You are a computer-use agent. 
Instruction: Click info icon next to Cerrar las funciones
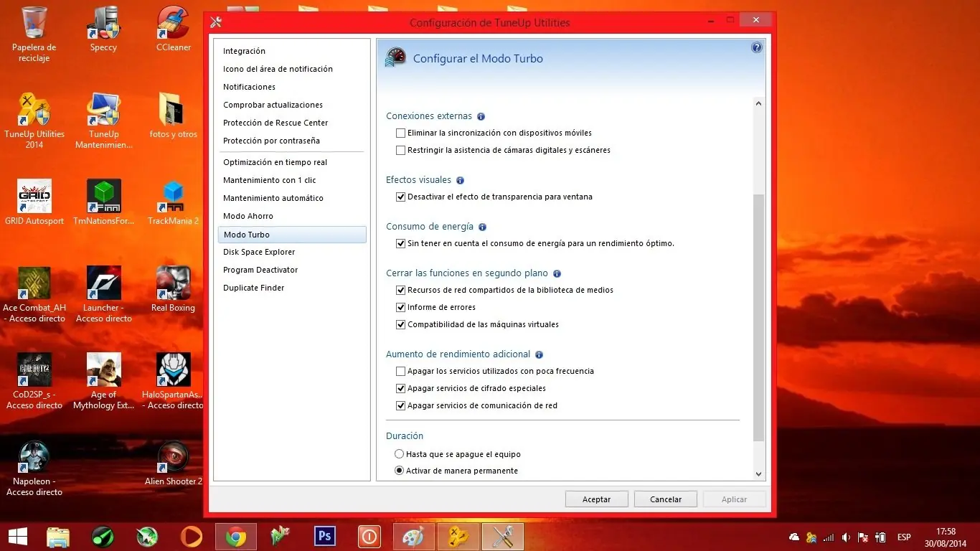tap(557, 274)
